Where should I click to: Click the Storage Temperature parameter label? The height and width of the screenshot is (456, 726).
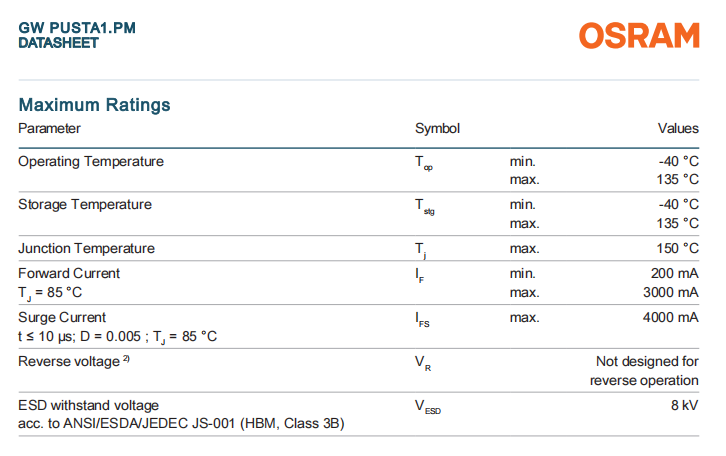85,205
